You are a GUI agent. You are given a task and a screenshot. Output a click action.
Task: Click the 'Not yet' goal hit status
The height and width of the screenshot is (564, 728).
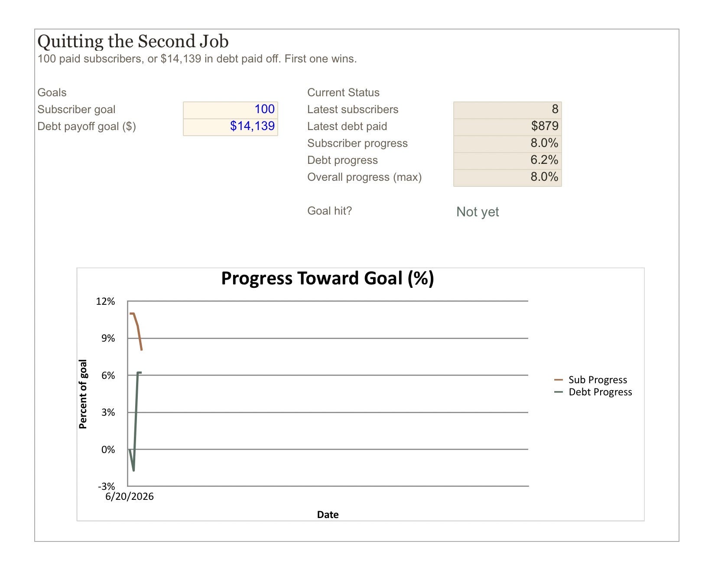(x=478, y=212)
